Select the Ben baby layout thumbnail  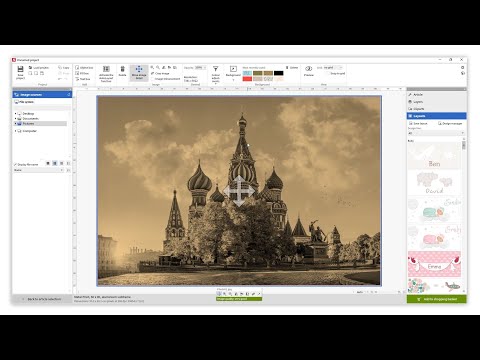[434, 156]
